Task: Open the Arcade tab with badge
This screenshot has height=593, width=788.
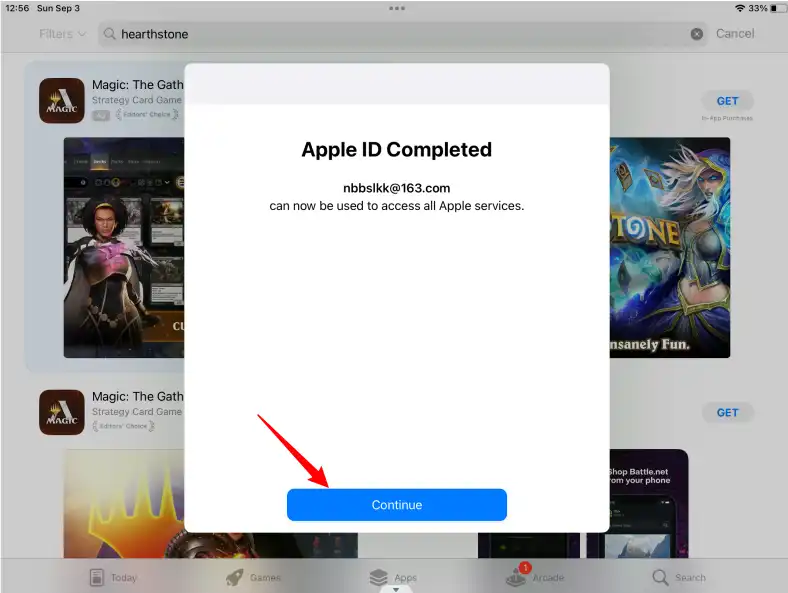Action: 535,577
